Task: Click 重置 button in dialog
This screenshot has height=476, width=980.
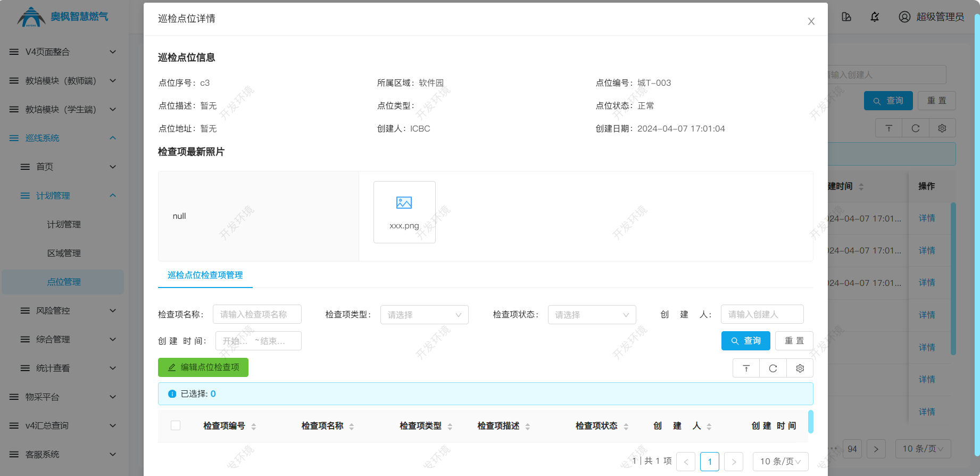Action: [794, 341]
